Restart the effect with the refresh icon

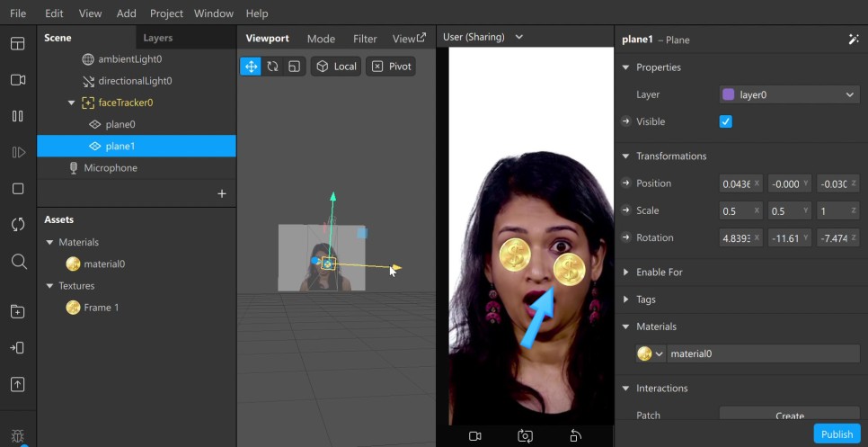tap(18, 225)
